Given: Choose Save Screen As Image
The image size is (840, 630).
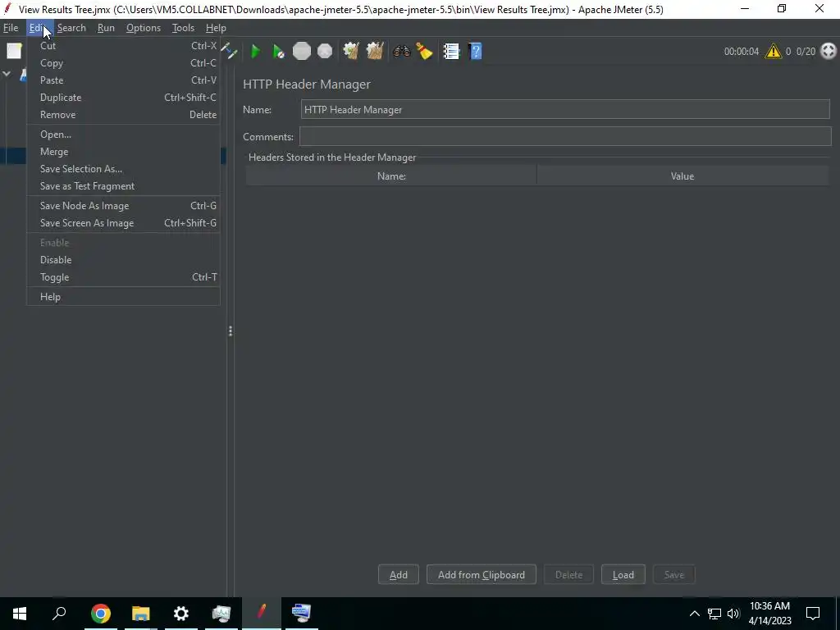Looking at the screenshot, I should [123, 223].
